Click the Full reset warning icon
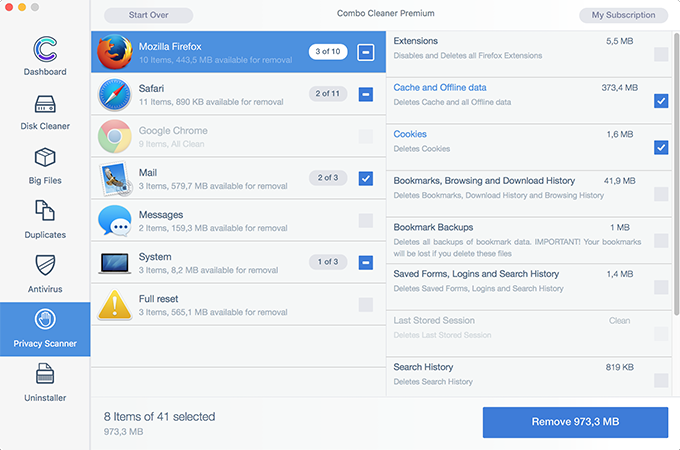 114,304
